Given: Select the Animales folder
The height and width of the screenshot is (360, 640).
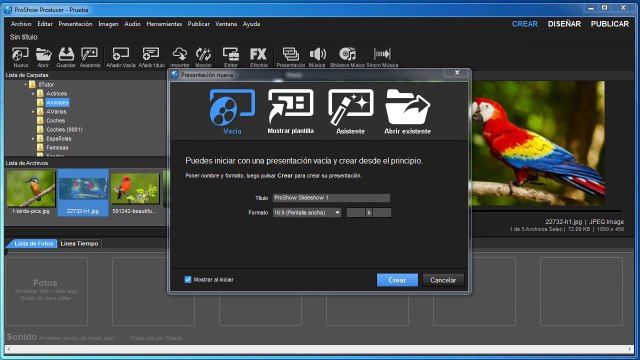Looking at the screenshot, I should point(57,102).
